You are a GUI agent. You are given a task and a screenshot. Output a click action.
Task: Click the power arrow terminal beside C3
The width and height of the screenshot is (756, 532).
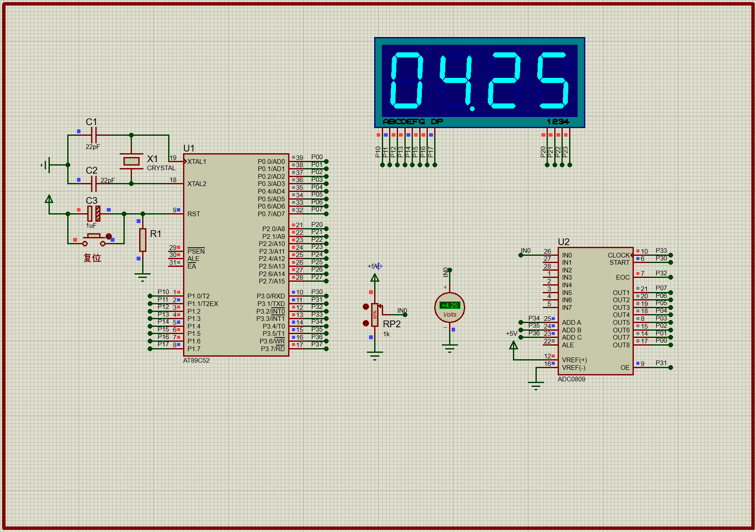click(49, 199)
